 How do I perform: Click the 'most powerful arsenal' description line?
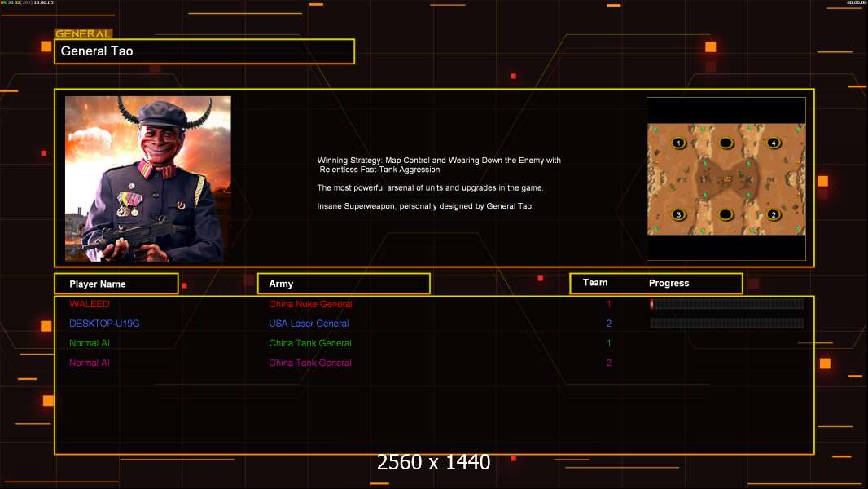[x=430, y=187]
